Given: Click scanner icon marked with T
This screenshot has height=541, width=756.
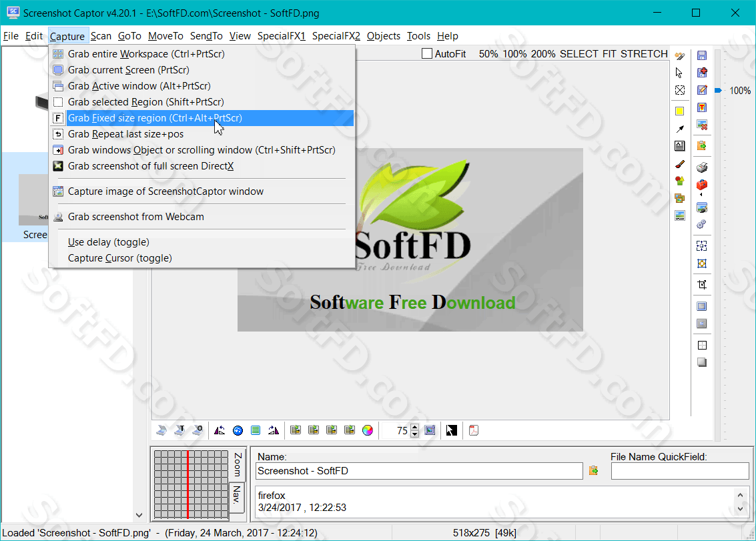Looking at the screenshot, I should (x=180, y=430).
